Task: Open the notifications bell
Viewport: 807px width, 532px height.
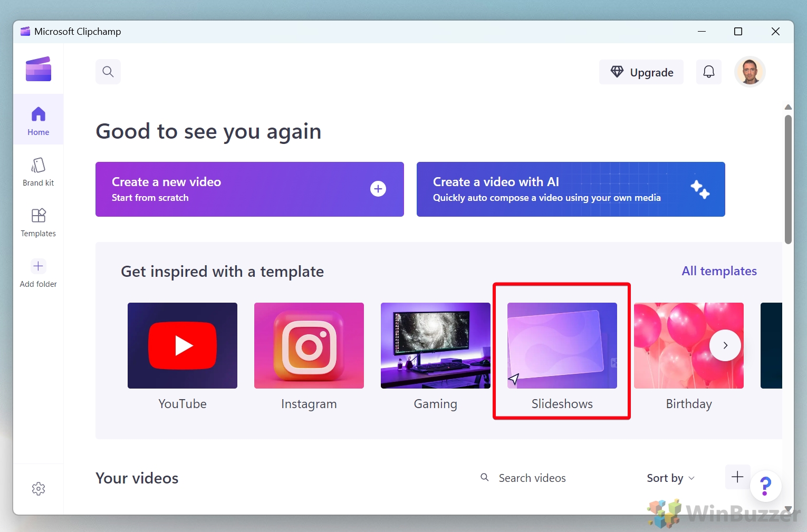Action: 709,72
